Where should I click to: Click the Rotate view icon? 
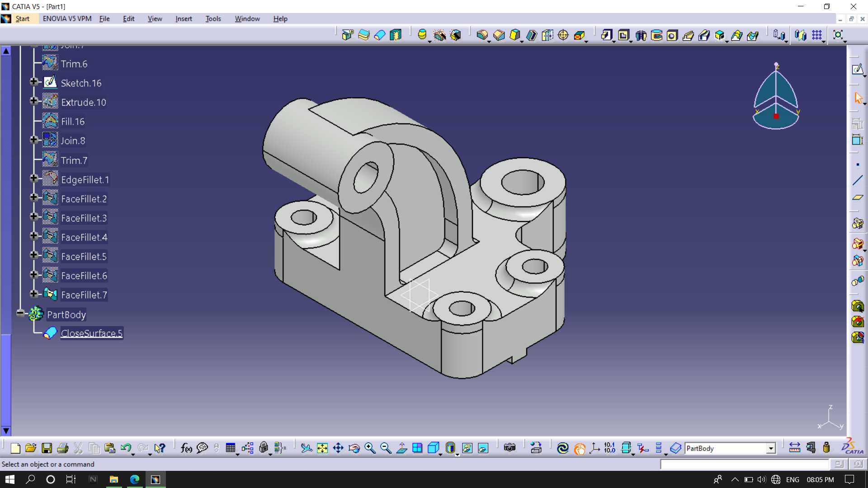[354, 448]
